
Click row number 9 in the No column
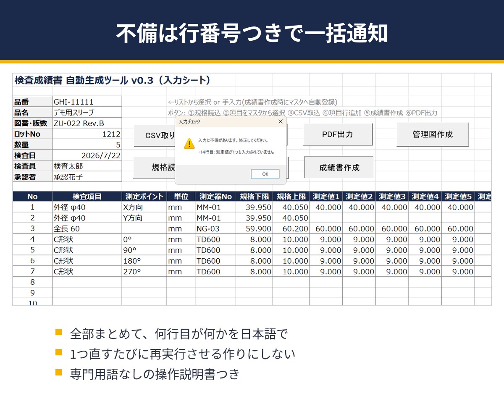click(x=33, y=293)
